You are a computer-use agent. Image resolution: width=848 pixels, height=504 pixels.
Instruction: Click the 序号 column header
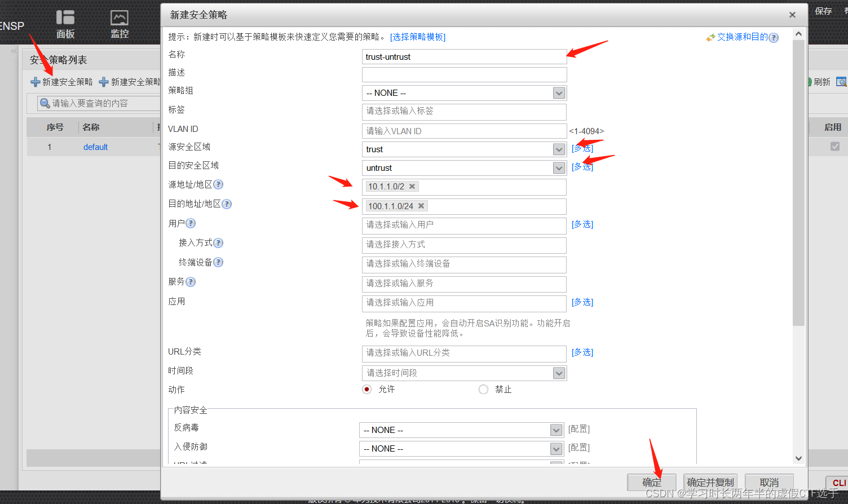click(55, 127)
